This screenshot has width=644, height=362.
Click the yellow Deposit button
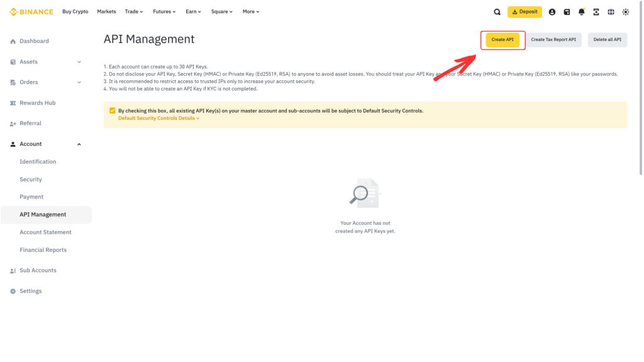click(525, 12)
